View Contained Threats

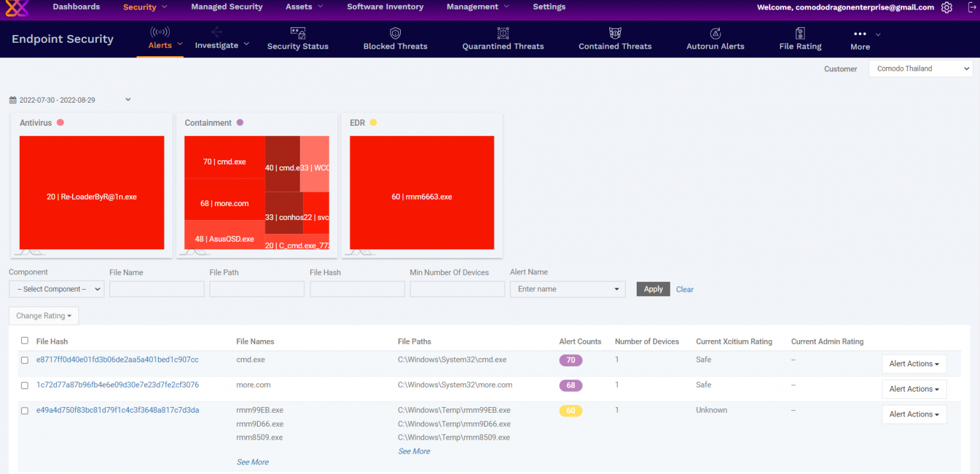[614, 40]
